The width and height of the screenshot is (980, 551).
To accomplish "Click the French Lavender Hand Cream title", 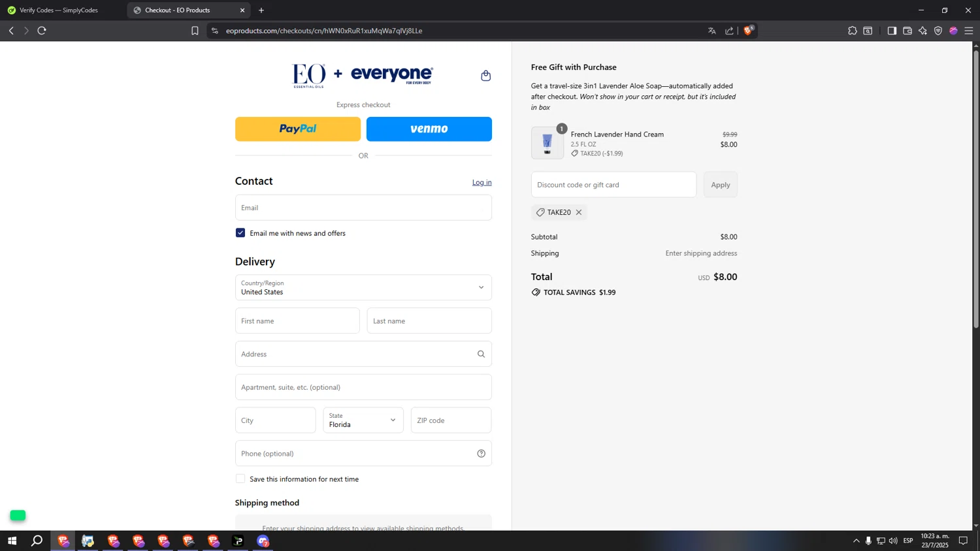I will pos(617,134).
